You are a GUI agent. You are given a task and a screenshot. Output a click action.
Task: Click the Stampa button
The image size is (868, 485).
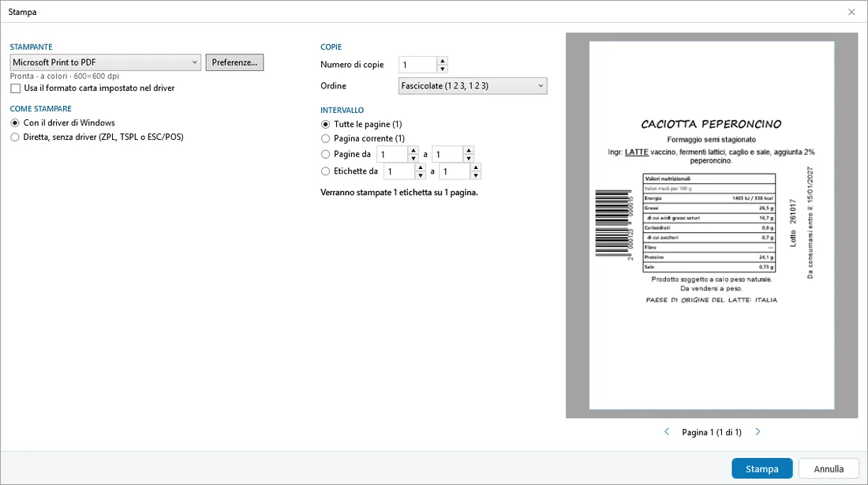click(x=761, y=469)
